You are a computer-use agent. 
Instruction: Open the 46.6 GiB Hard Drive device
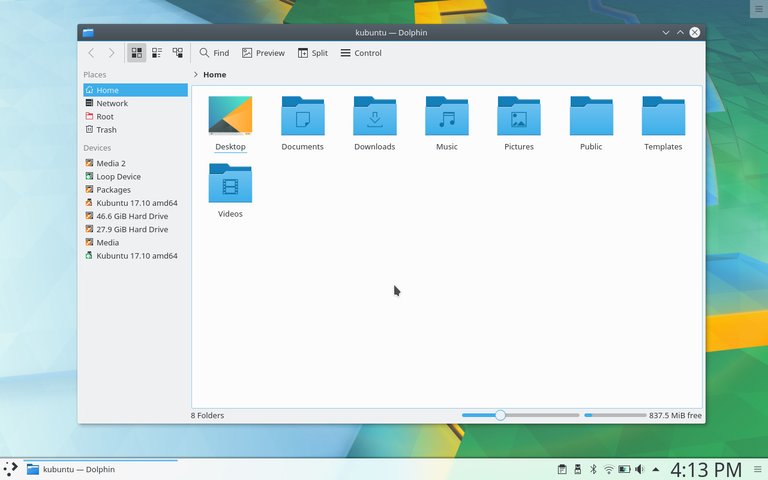coord(131,216)
